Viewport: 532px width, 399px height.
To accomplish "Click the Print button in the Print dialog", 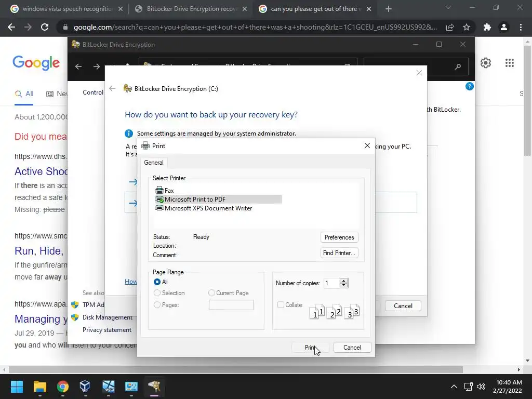I will [x=310, y=348].
